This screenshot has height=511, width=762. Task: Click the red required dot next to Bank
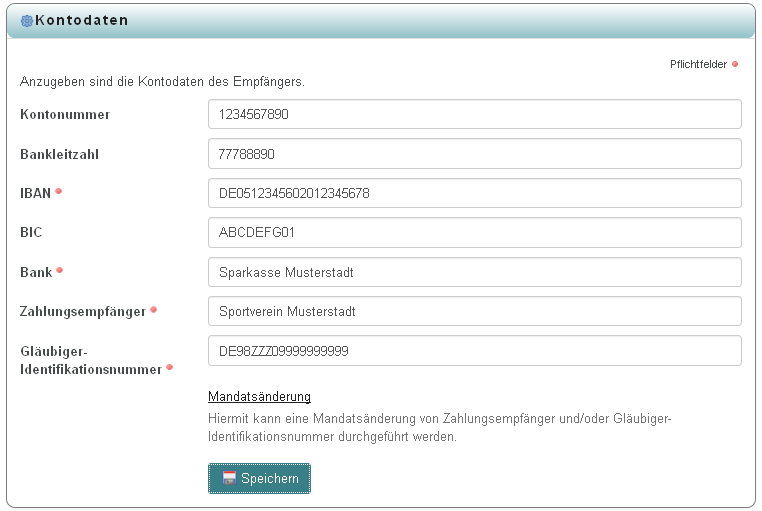(x=60, y=270)
